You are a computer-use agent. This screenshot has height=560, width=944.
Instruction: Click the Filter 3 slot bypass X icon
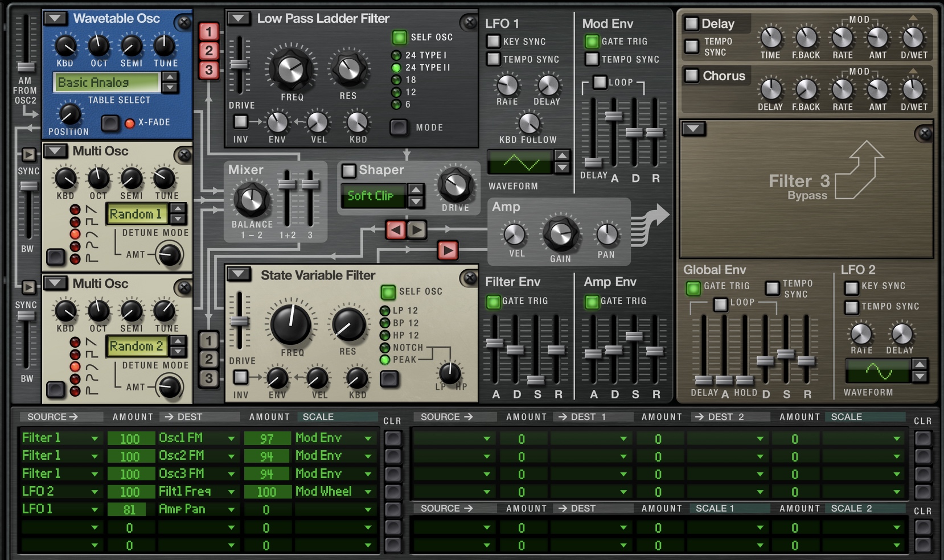click(925, 134)
